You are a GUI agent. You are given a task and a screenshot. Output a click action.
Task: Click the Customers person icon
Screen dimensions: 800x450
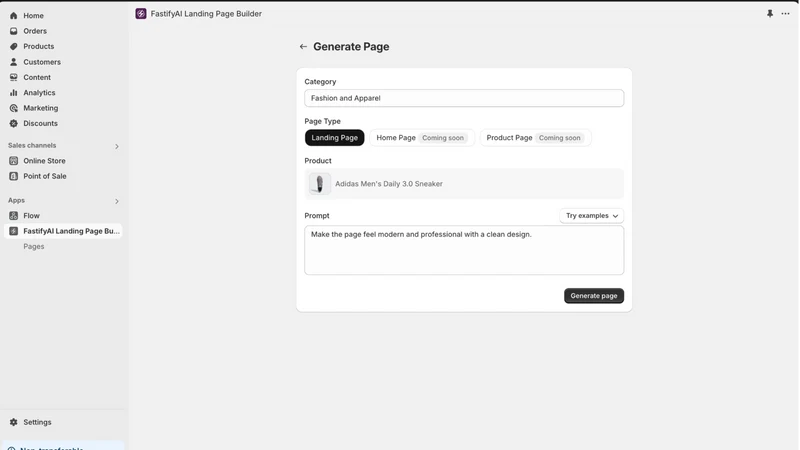[14, 62]
